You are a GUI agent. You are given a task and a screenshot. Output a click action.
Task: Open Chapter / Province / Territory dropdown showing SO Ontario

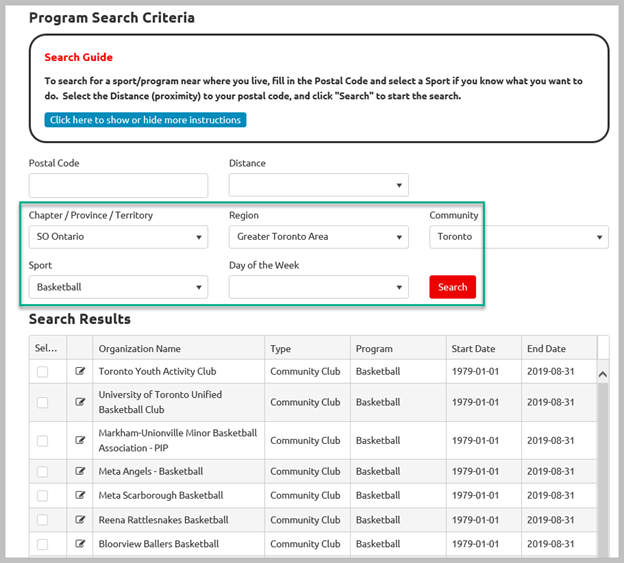click(x=118, y=237)
